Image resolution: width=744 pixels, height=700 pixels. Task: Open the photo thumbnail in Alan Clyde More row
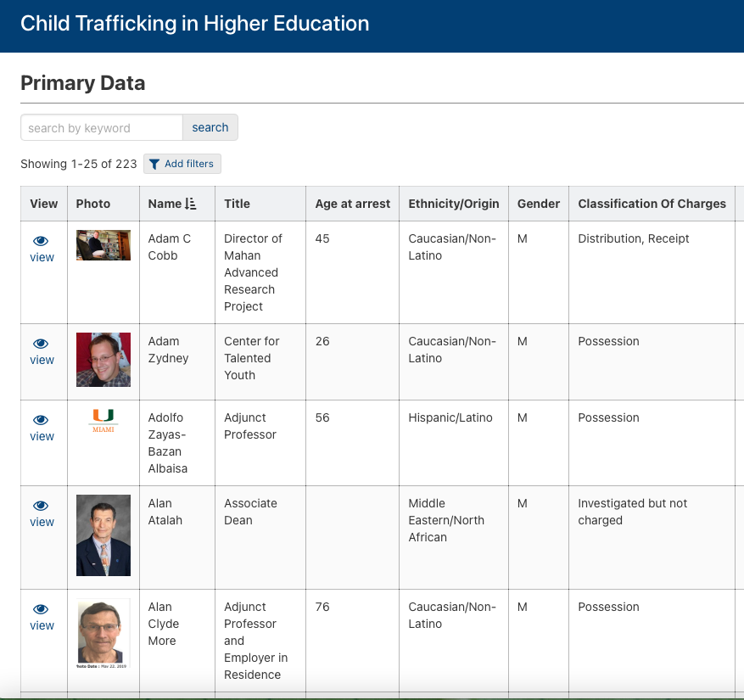[x=103, y=633]
